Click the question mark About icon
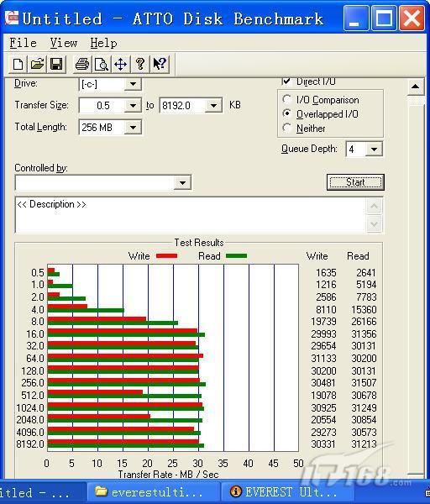The width and height of the screenshot is (430, 504). 139,64
